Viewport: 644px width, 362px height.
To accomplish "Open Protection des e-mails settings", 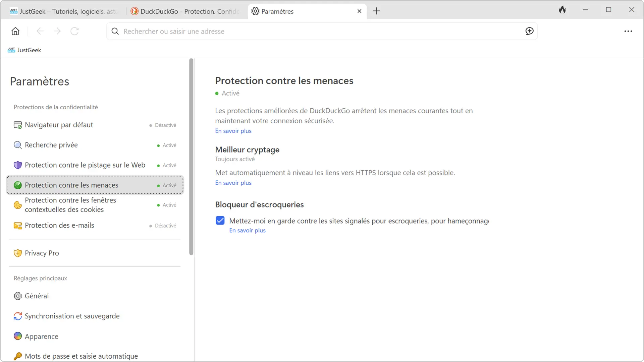I will pos(95,226).
